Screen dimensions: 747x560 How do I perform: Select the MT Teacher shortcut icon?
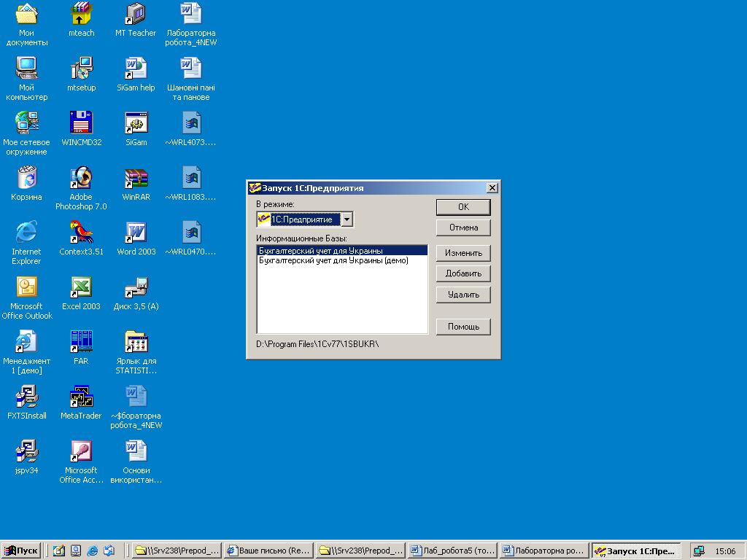[136, 15]
